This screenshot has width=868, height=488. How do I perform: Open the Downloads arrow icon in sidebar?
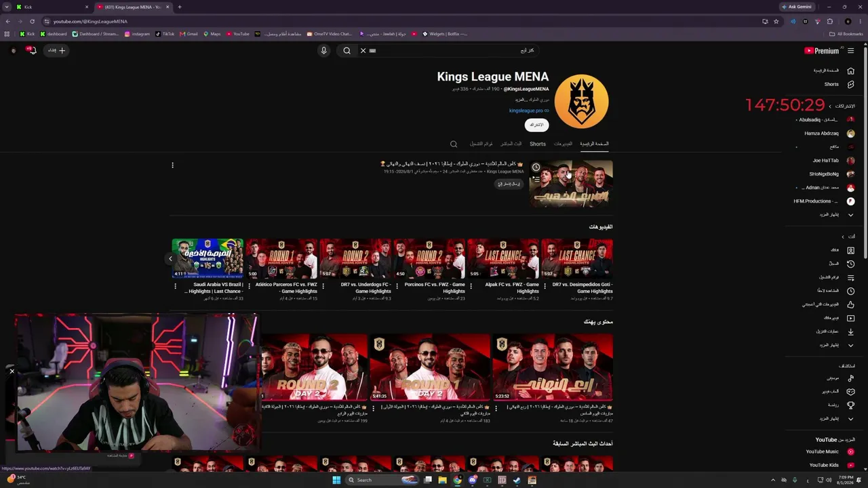(x=850, y=331)
